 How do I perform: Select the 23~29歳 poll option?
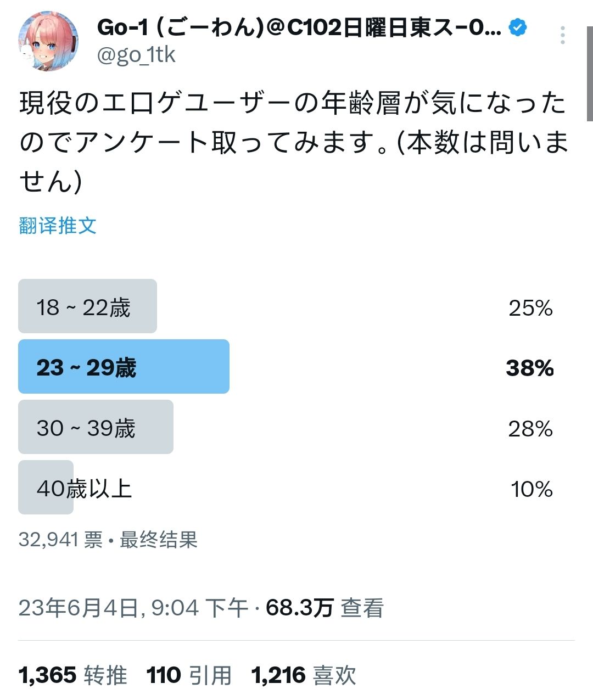(123, 367)
